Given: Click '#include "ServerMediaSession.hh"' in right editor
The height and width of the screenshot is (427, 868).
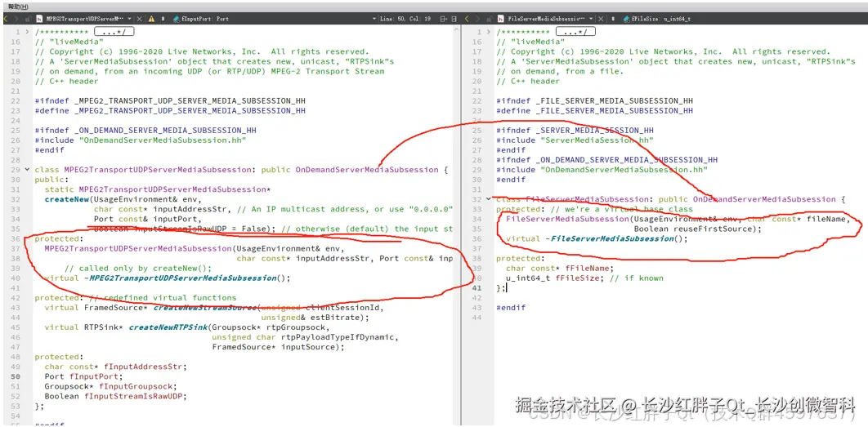Looking at the screenshot, I should pos(575,140).
